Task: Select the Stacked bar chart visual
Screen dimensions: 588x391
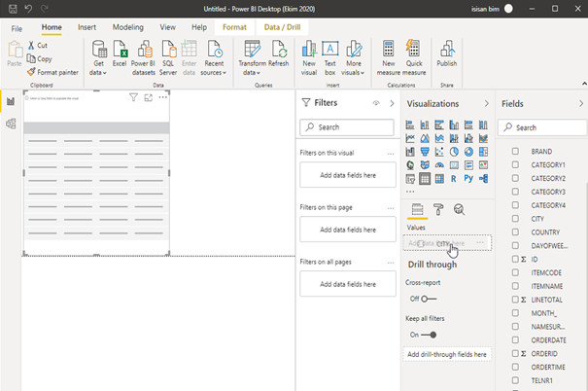Action: point(410,124)
